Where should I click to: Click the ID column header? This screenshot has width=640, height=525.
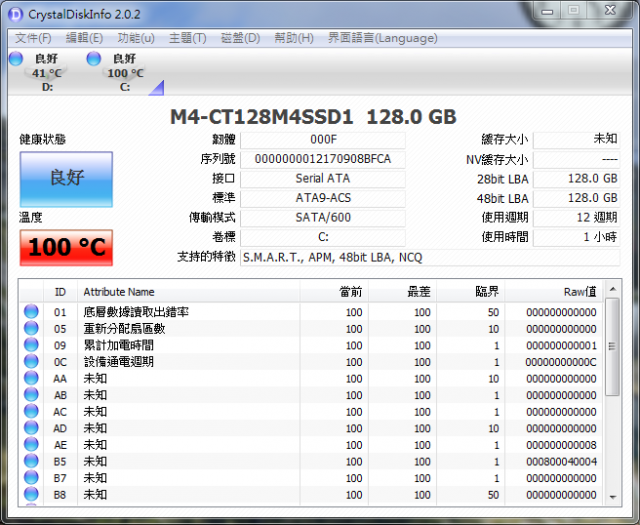click(x=60, y=292)
